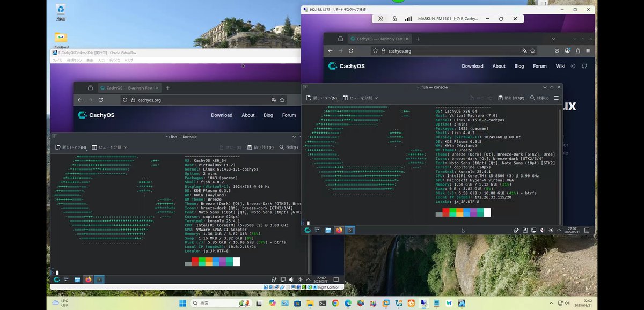Open 入力 menu in VirtualBox window
Viewport: 644px width, 310px height.
[x=101, y=60]
